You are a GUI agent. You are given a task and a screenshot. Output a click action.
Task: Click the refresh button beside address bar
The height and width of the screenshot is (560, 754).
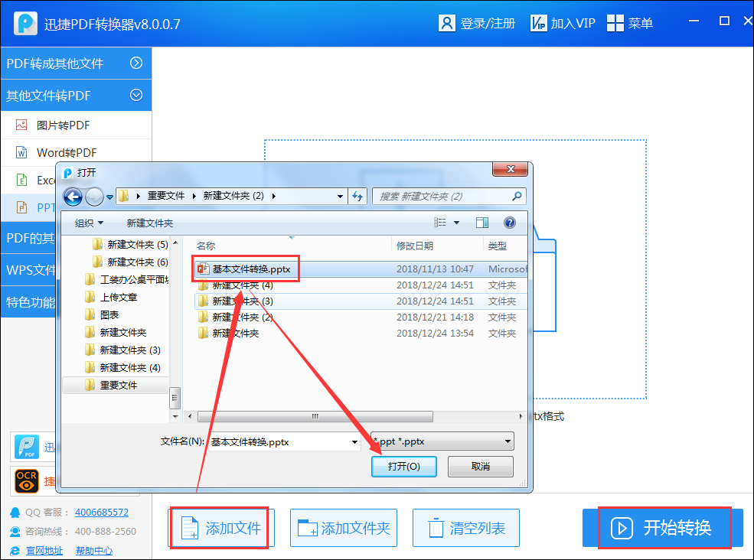point(357,196)
